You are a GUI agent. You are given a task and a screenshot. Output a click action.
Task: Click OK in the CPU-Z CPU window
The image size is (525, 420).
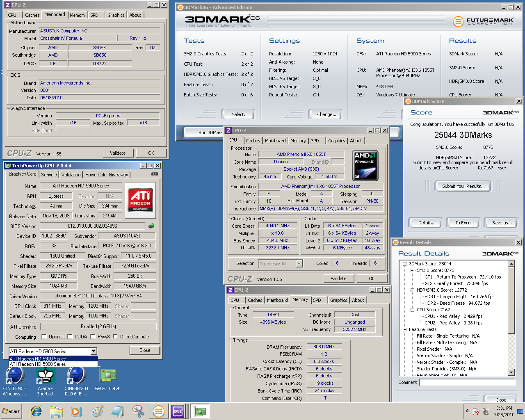coord(372,278)
